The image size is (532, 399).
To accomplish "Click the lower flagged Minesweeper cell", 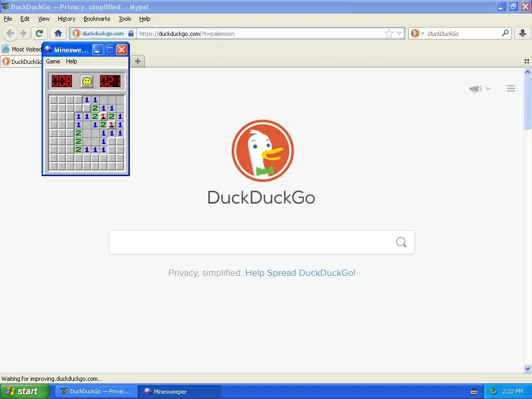I will [x=112, y=125].
